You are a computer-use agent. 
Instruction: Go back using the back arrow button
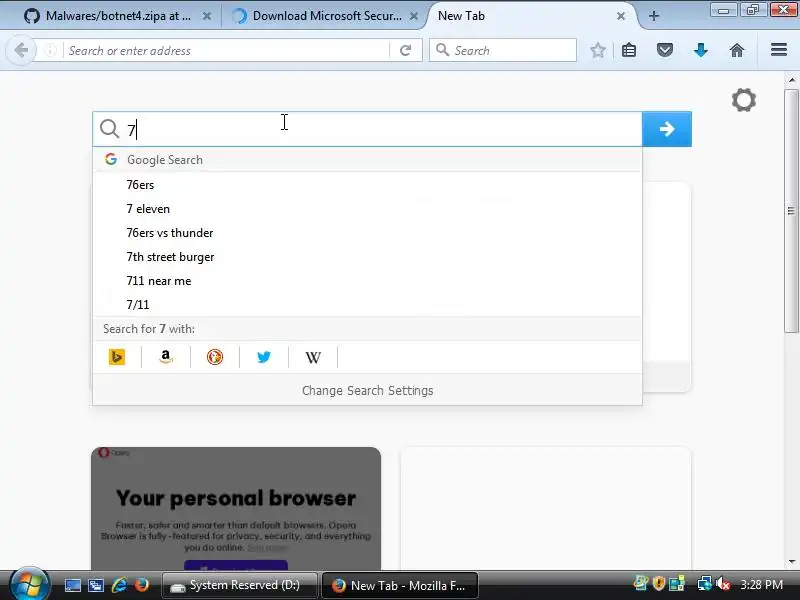click(x=21, y=50)
